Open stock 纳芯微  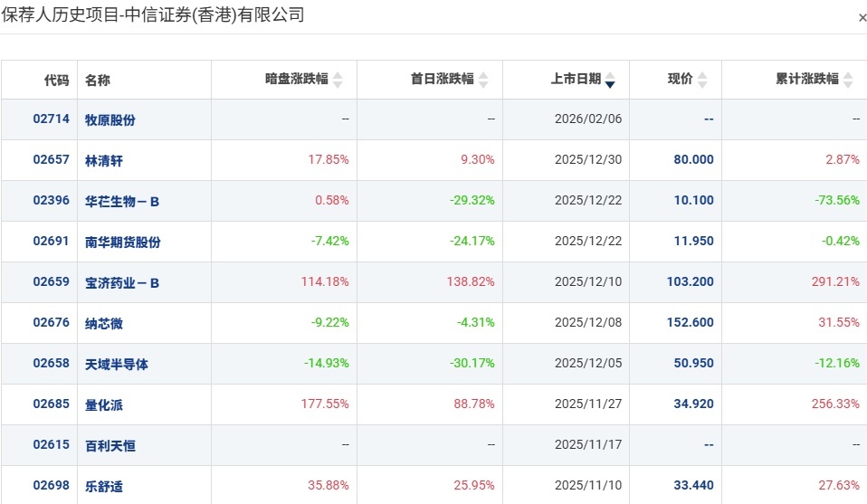click(103, 324)
